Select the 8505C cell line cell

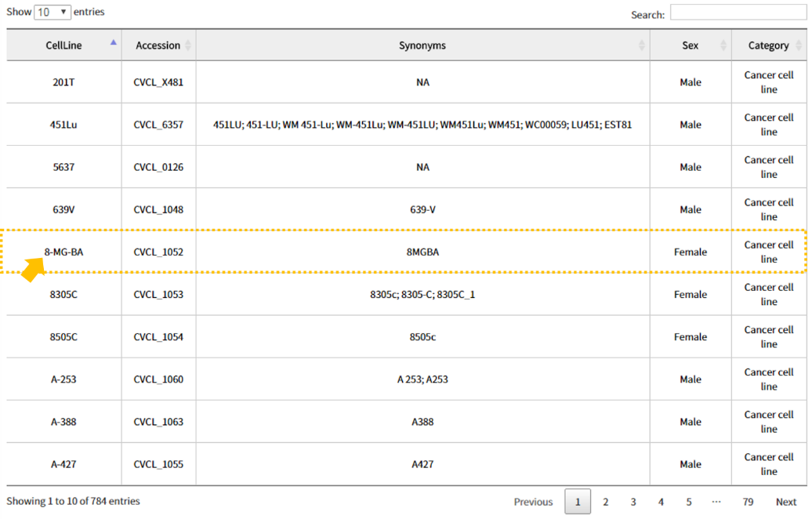pos(63,337)
